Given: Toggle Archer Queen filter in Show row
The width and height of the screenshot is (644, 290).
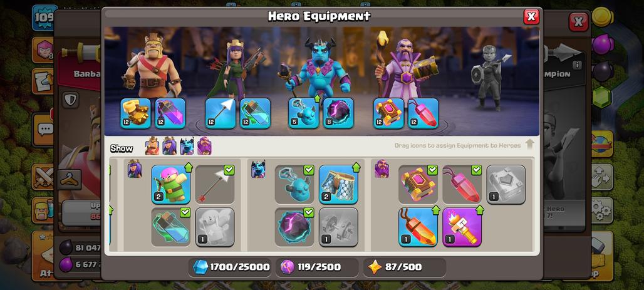Looking at the screenshot, I should 169,146.
